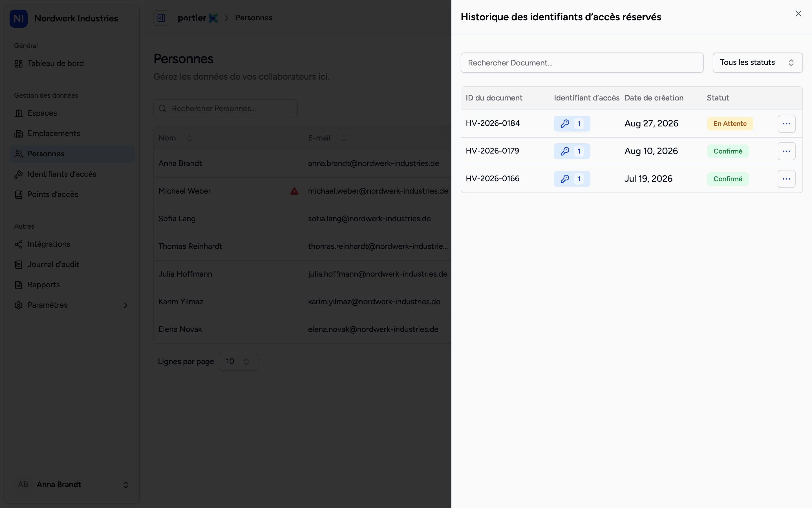
Task: Click the Paramètres gear icon
Action: [x=18, y=305]
